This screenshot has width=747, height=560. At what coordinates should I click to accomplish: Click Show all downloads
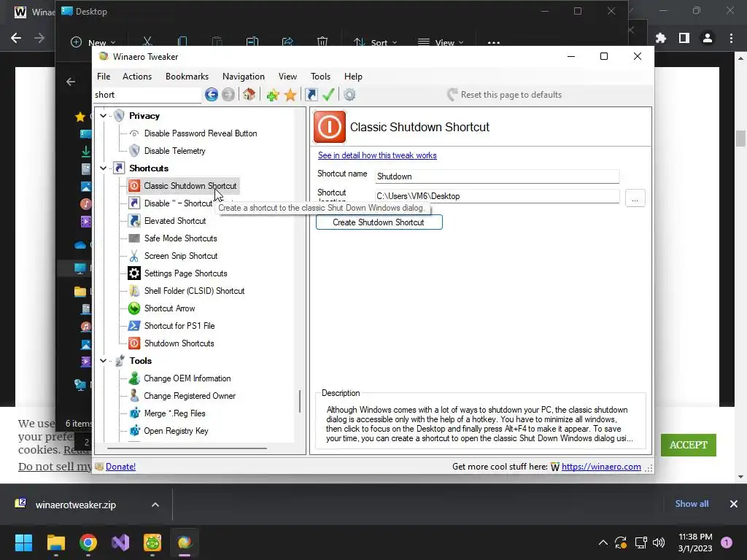(692, 504)
